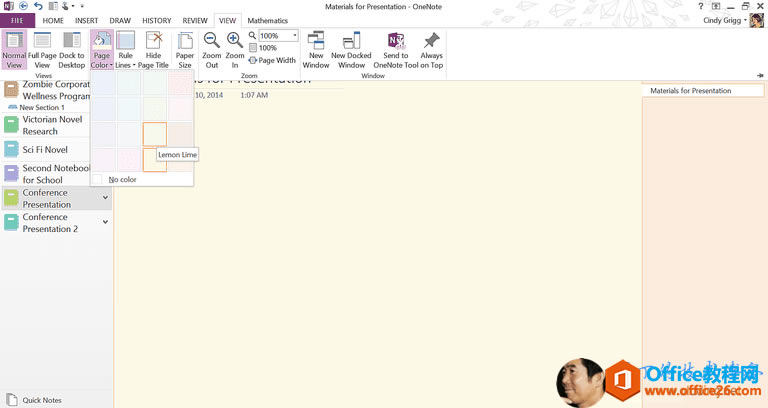The width and height of the screenshot is (768, 408).
Task: Switch to the Mathematics tab
Action: (267, 21)
